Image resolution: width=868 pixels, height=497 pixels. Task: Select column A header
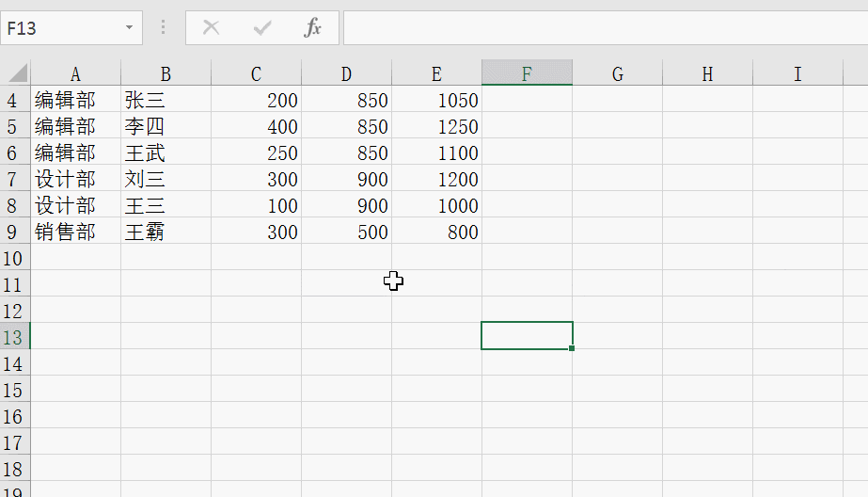tap(75, 74)
